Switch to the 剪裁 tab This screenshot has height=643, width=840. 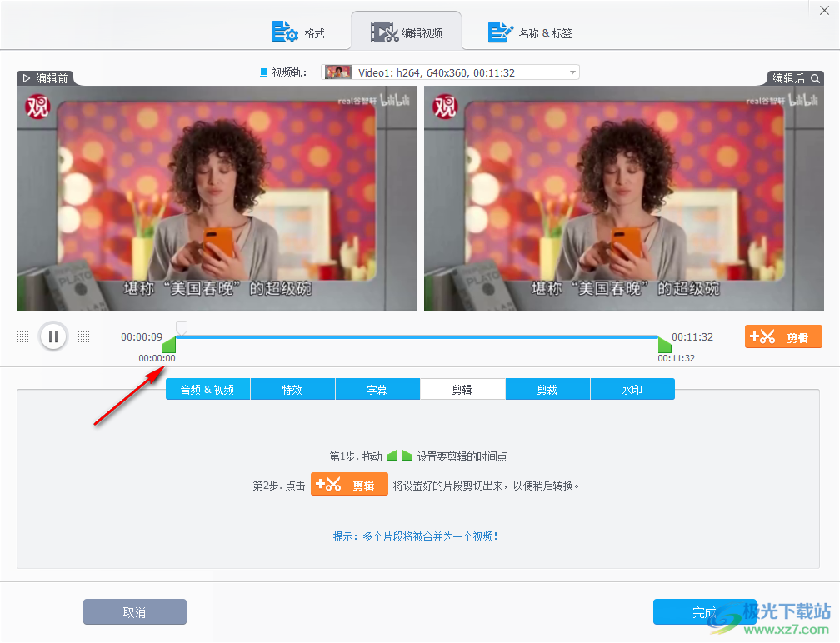[x=547, y=388]
